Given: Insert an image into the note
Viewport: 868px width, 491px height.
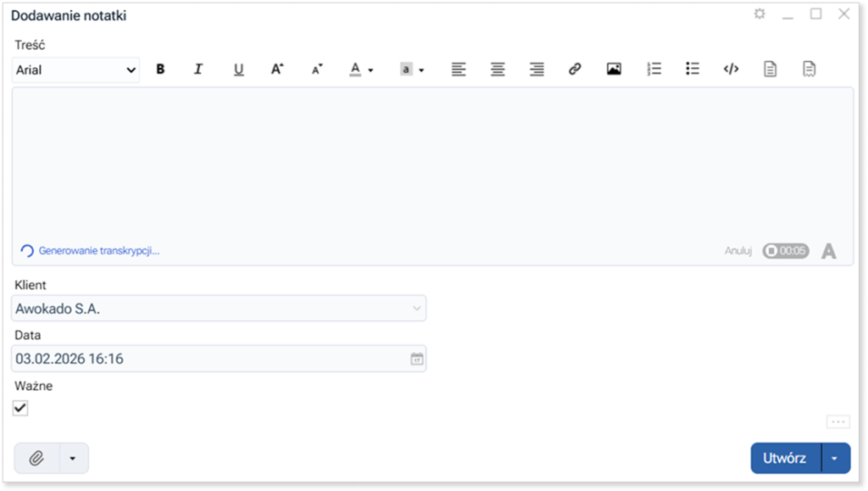Looking at the screenshot, I should (x=614, y=70).
